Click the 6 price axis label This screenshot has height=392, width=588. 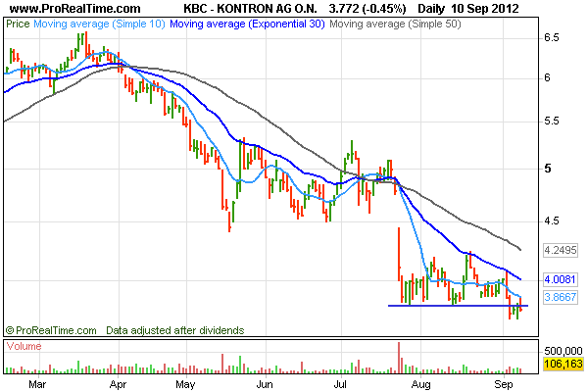pos(547,78)
